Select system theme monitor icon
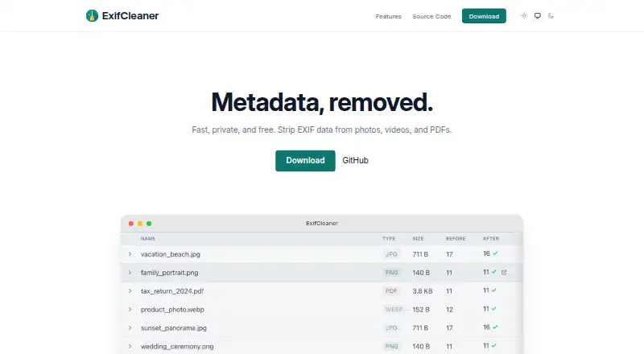The width and height of the screenshot is (644, 354). point(537,15)
